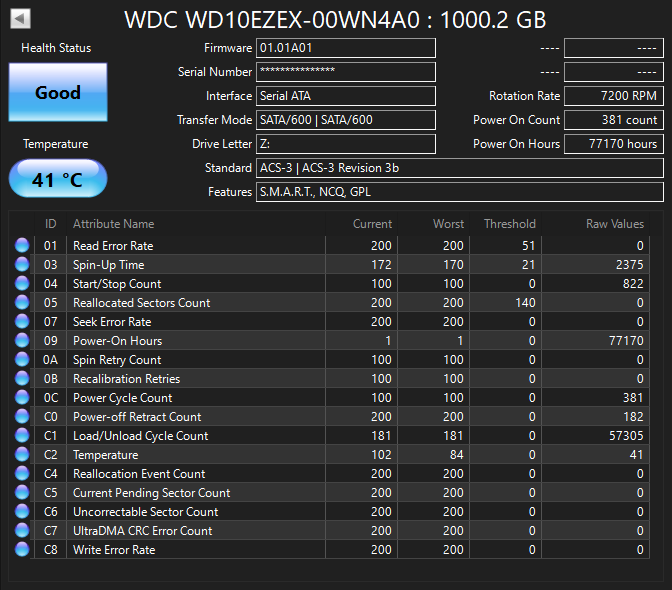Image resolution: width=672 pixels, height=590 pixels.
Task: Click raw value 822 for Start/Stop Count
Action: click(633, 284)
